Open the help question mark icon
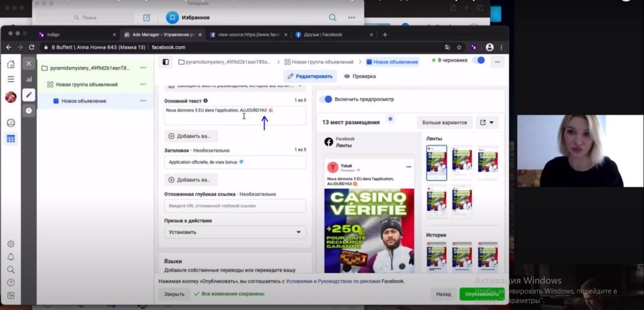This screenshot has height=310, width=644. point(11,283)
